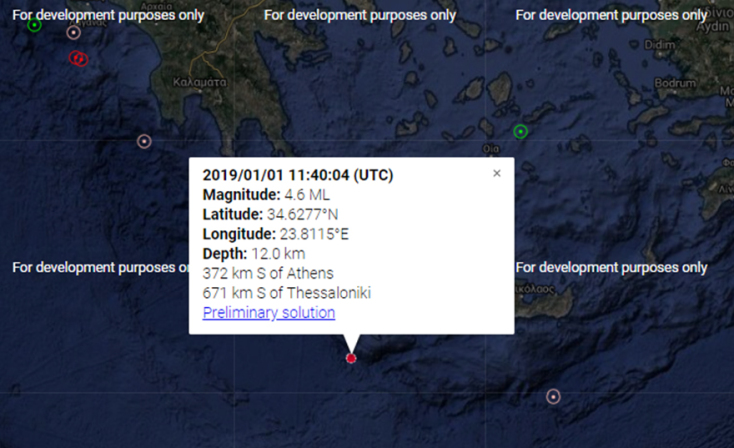Click the white marker southwest of Καλαμάτα
The width and height of the screenshot is (734, 448).
[144, 141]
